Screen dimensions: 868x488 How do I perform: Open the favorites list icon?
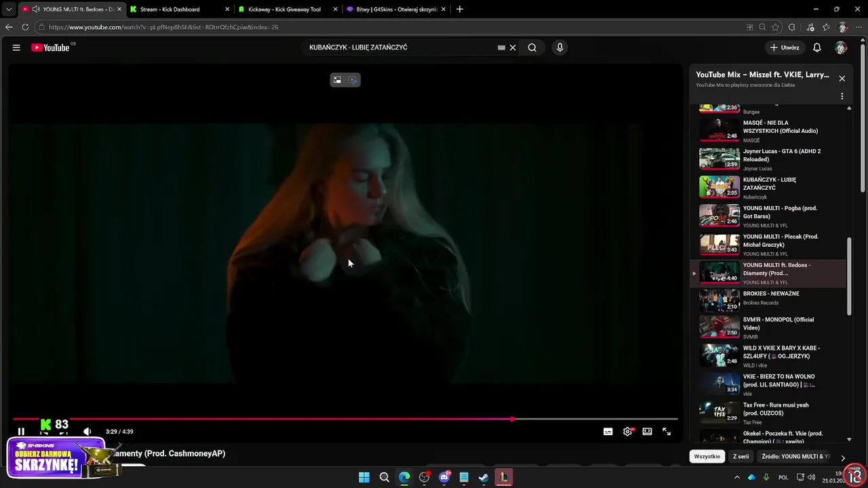pyautogui.click(x=826, y=27)
